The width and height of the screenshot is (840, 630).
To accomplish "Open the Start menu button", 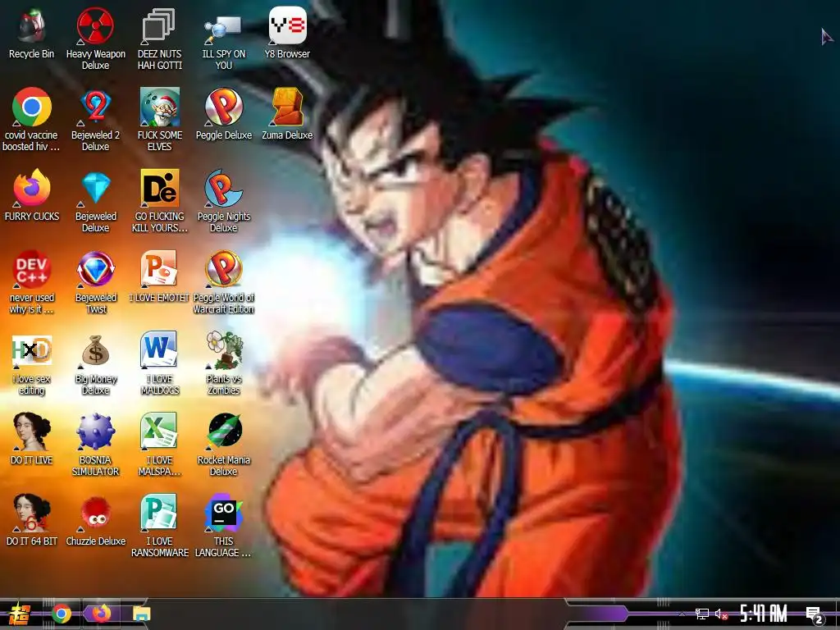I will pyautogui.click(x=18, y=614).
